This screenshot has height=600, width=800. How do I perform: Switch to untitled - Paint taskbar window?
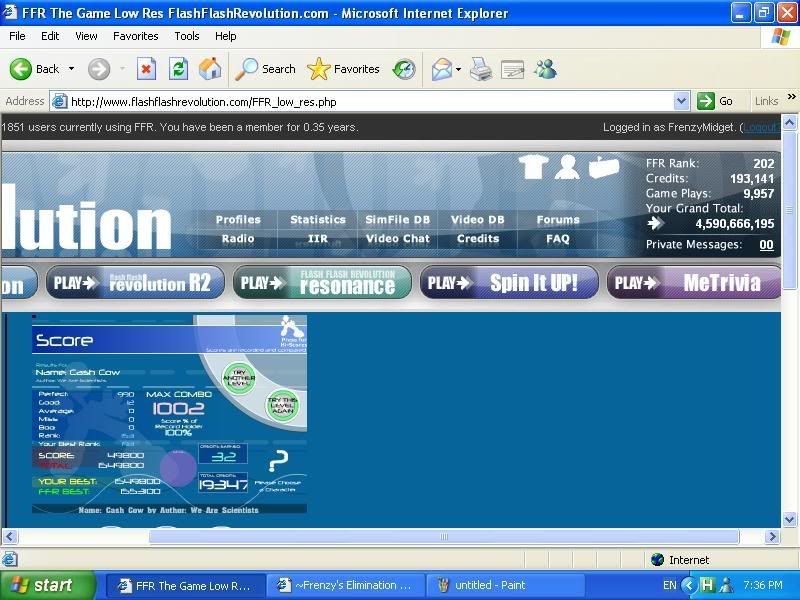(x=505, y=586)
